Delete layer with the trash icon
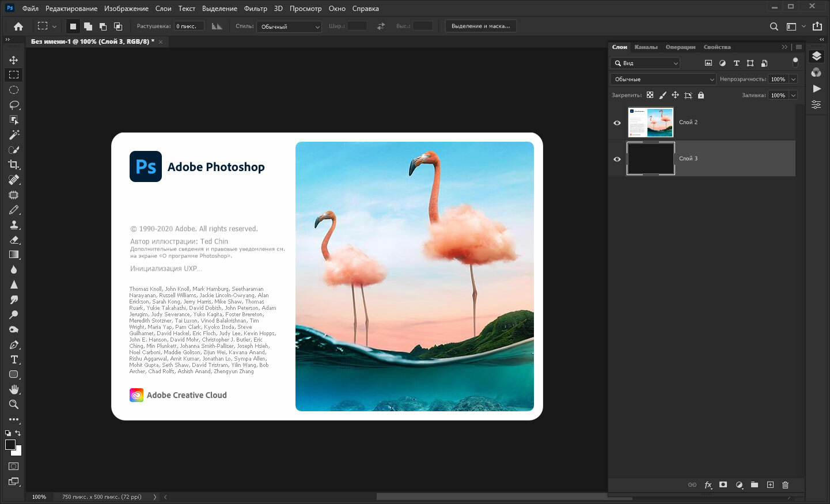The height and width of the screenshot is (504, 830). [x=785, y=485]
